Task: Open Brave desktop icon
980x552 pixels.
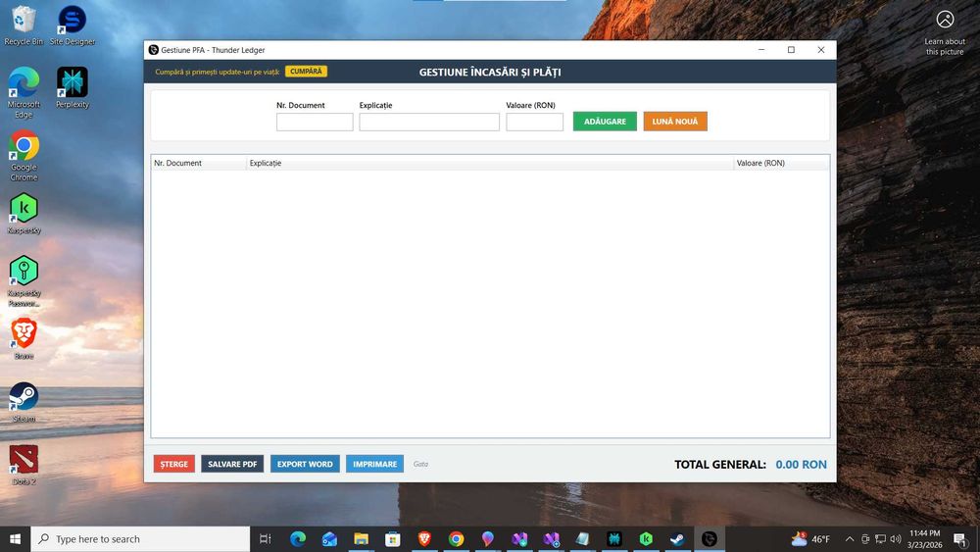Action: tap(24, 339)
